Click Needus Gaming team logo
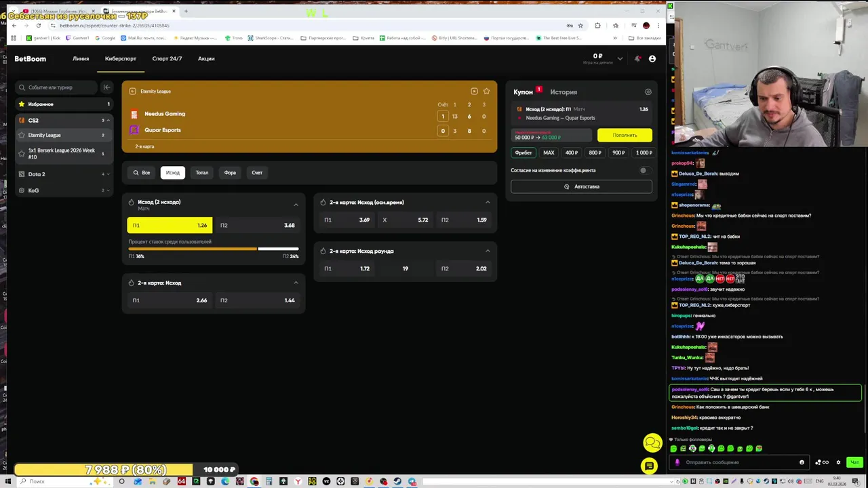The width and height of the screenshot is (868, 488). [x=134, y=114]
